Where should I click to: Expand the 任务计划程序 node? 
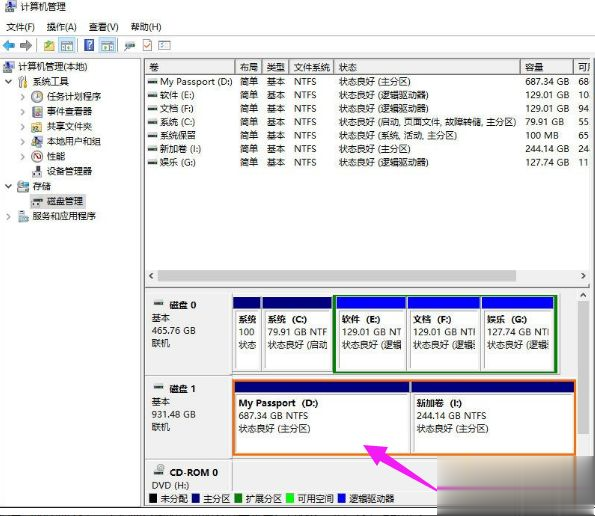tap(23, 97)
